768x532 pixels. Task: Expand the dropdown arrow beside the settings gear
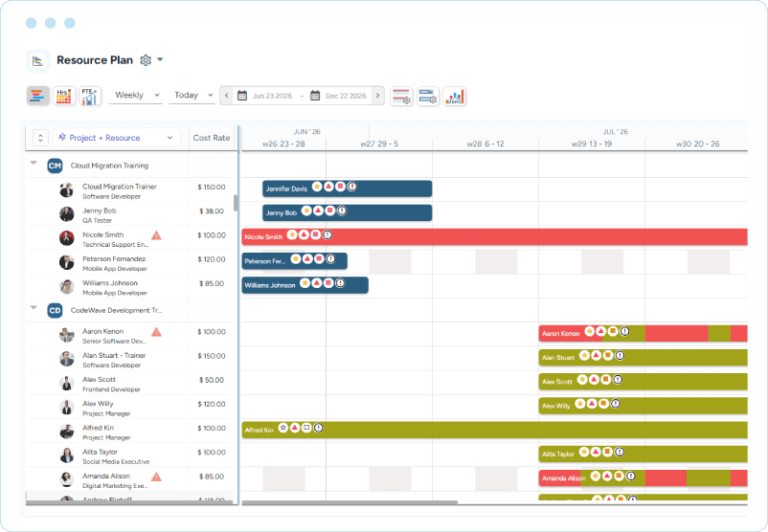pyautogui.click(x=160, y=59)
